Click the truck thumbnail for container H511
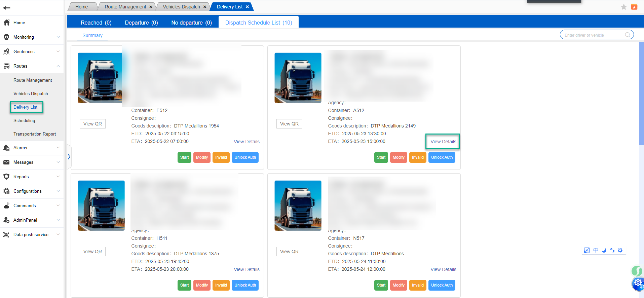The image size is (644, 298). tap(101, 206)
